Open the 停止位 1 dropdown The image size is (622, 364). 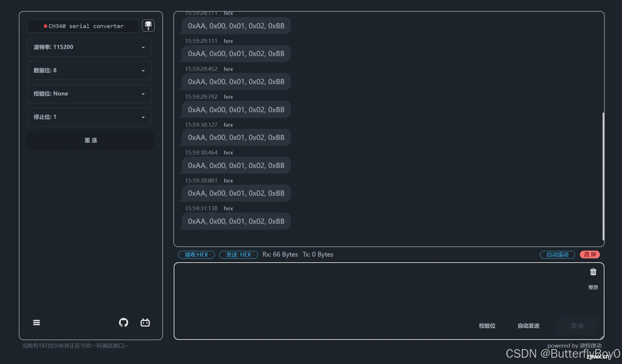[89, 117]
